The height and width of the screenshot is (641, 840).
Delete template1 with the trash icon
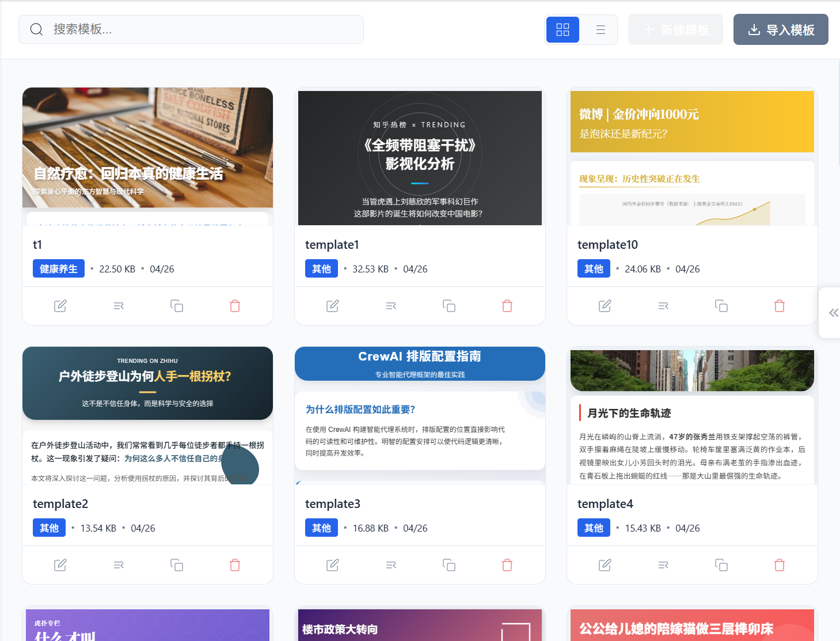point(507,306)
